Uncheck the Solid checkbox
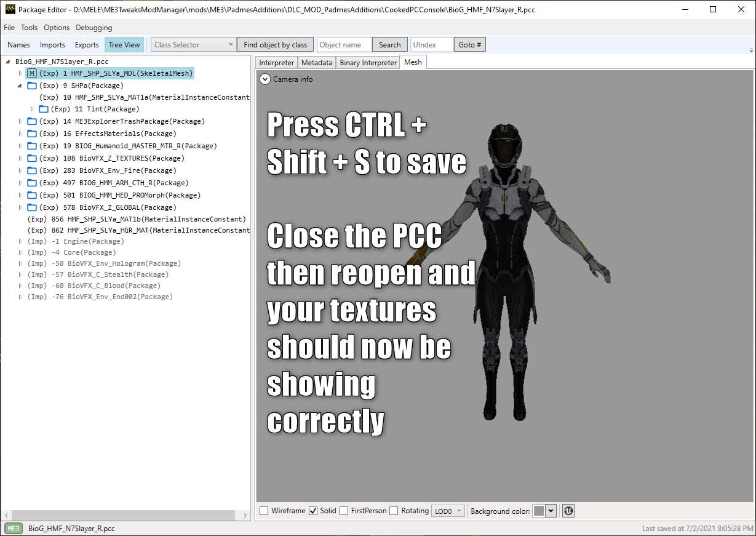756x536 pixels. pos(313,511)
